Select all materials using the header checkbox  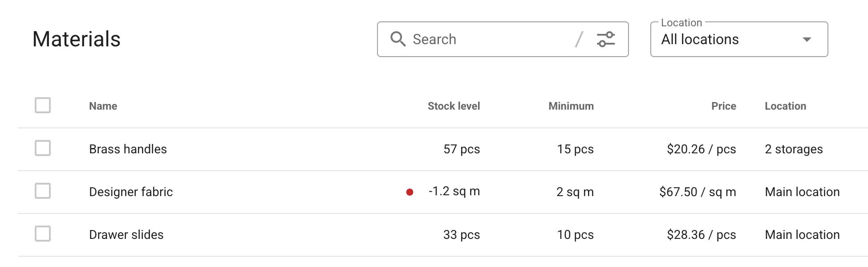pos(42,105)
